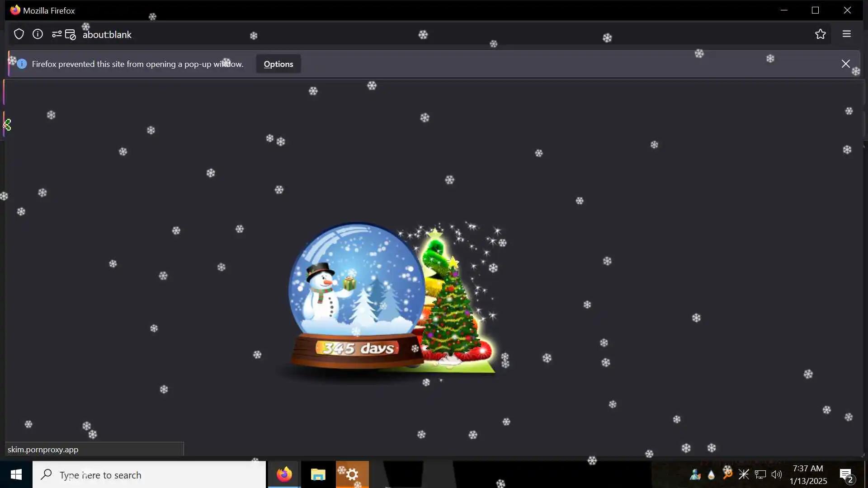
Task: Open the clock showing 7:37 AM
Action: click(x=808, y=474)
